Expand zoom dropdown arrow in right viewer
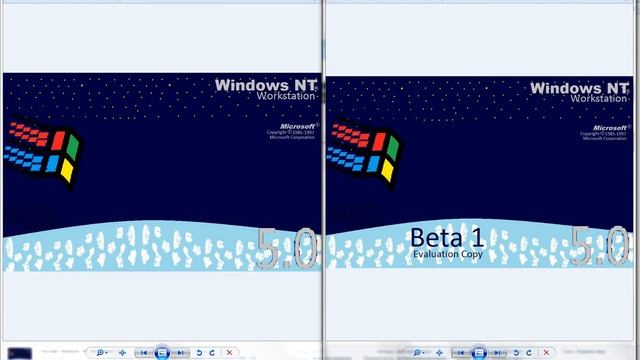Image resolution: width=640 pixels, height=360 pixels. coord(424,353)
